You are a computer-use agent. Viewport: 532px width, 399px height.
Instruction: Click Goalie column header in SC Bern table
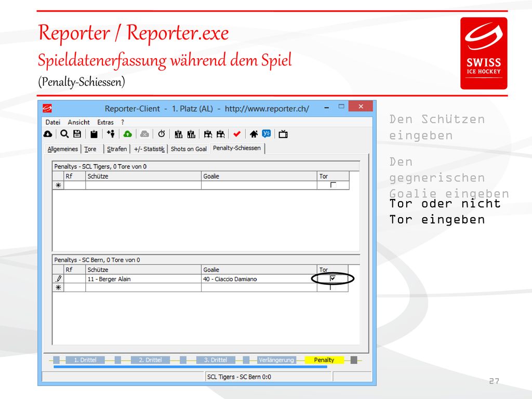click(259, 270)
